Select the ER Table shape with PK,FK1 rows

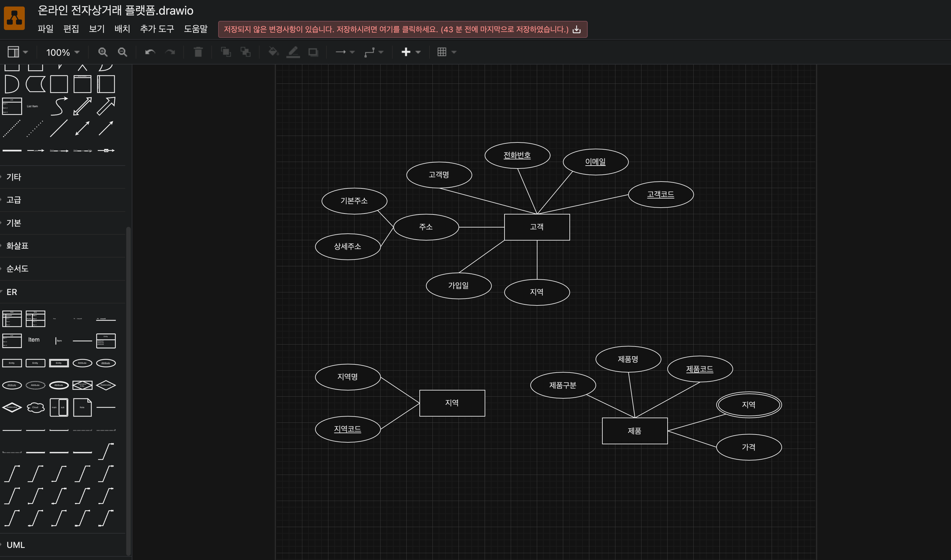point(36,319)
